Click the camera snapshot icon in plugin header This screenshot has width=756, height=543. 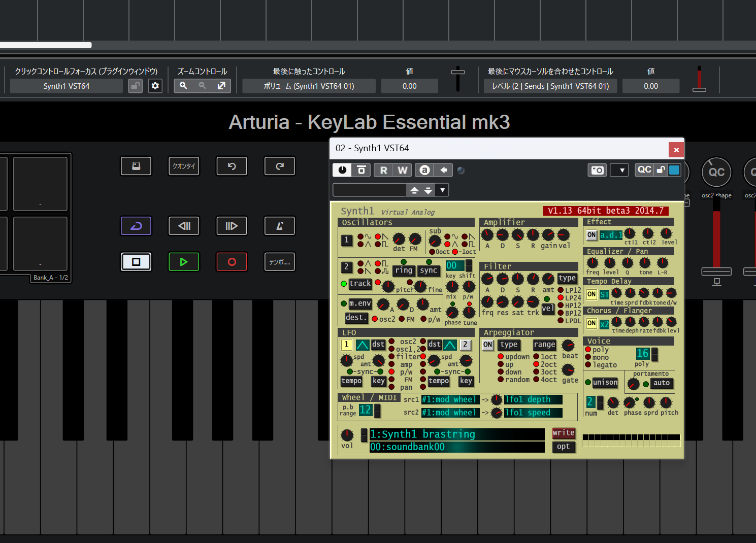coord(598,170)
